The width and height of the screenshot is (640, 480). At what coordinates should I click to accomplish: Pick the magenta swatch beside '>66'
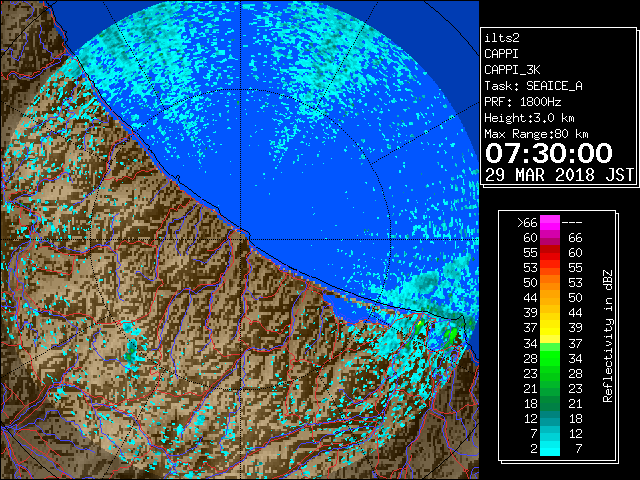550,223
